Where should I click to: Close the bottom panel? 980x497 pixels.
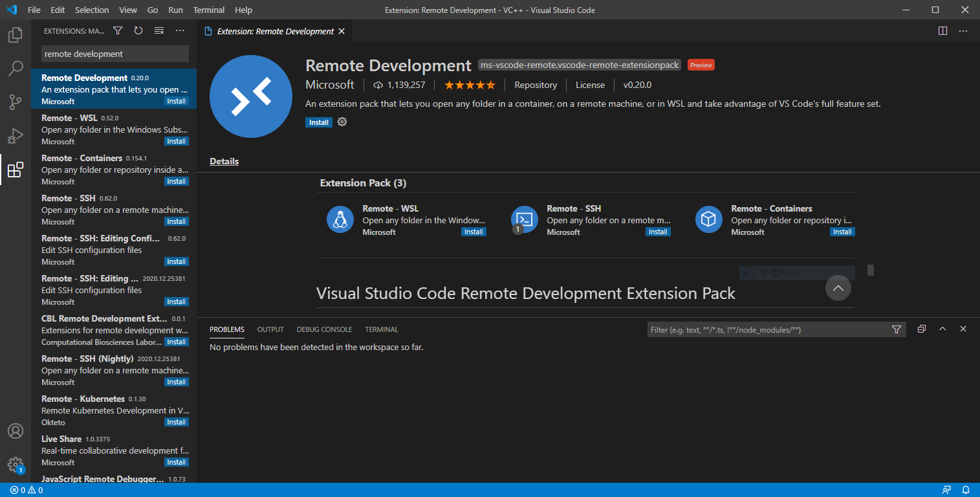click(x=963, y=329)
